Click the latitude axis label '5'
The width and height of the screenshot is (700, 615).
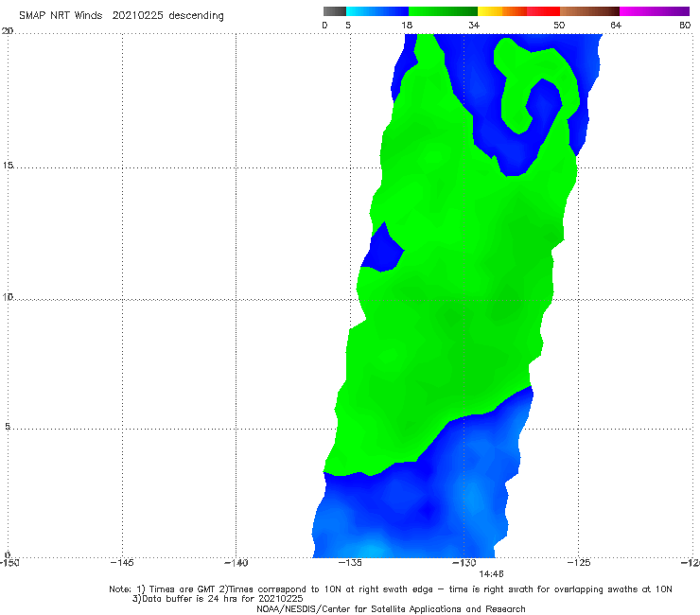click(8, 427)
